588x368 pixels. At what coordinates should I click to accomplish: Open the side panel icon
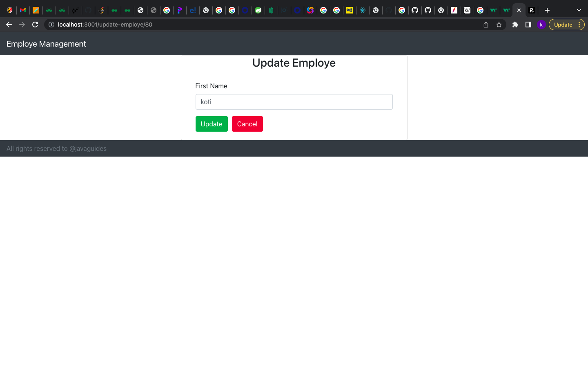528,25
